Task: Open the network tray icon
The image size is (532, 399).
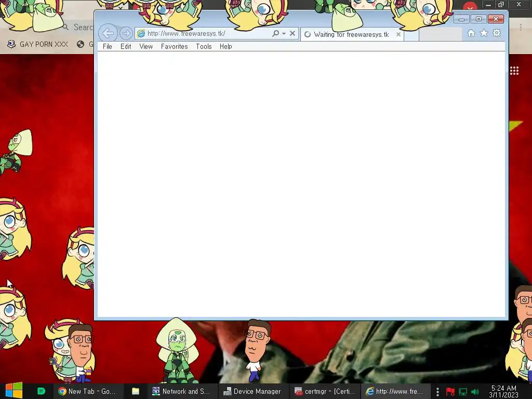Action: pyautogui.click(x=463, y=392)
